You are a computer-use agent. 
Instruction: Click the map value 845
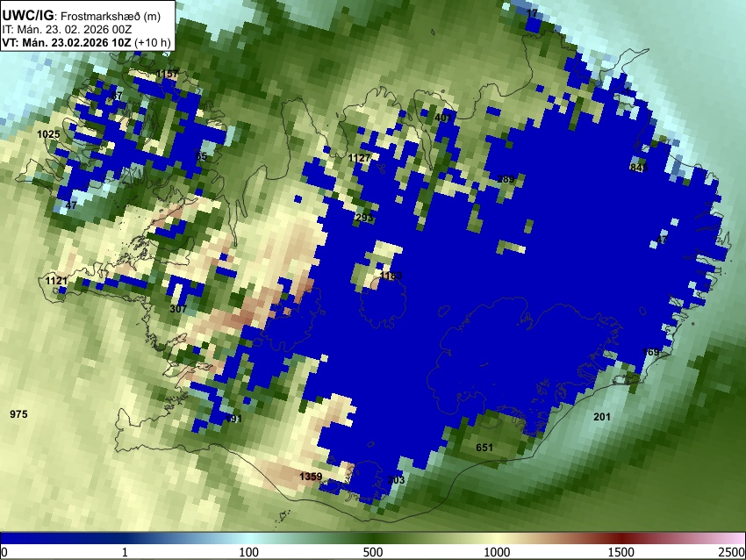(638, 168)
